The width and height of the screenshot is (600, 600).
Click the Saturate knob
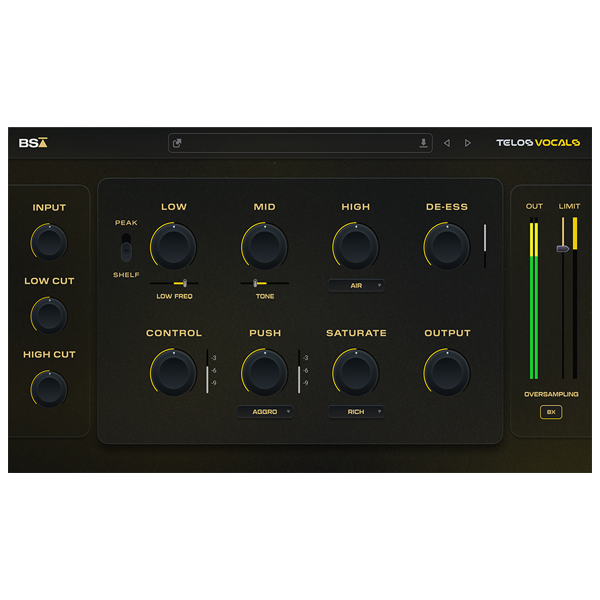[x=355, y=372]
